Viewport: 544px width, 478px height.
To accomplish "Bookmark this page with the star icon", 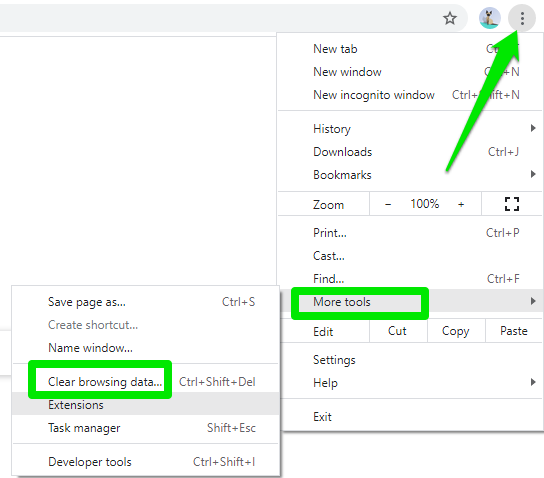I will coord(450,18).
